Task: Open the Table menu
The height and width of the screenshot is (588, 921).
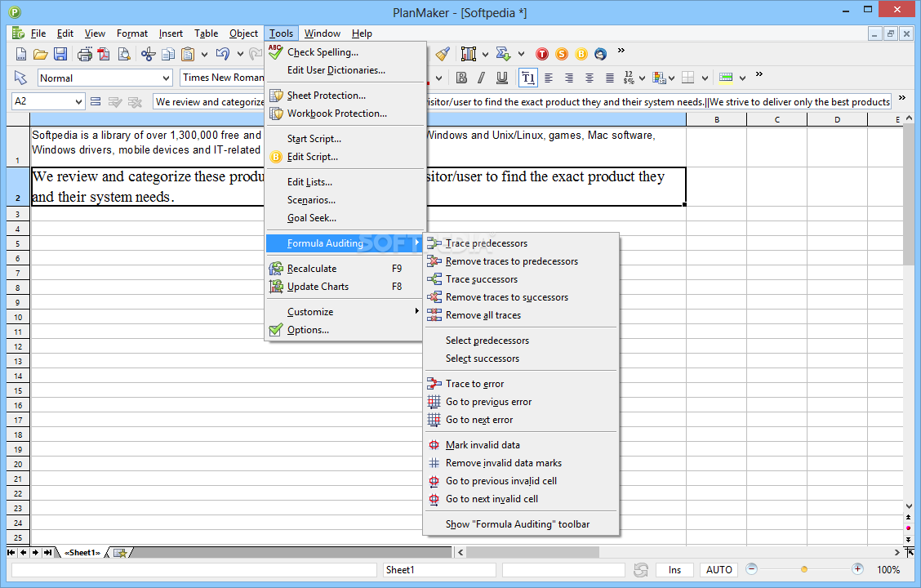Action: click(207, 33)
